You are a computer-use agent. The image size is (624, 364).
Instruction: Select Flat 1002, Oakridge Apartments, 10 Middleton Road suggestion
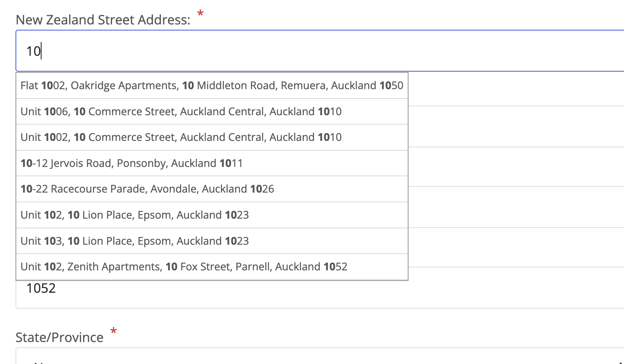point(212,86)
